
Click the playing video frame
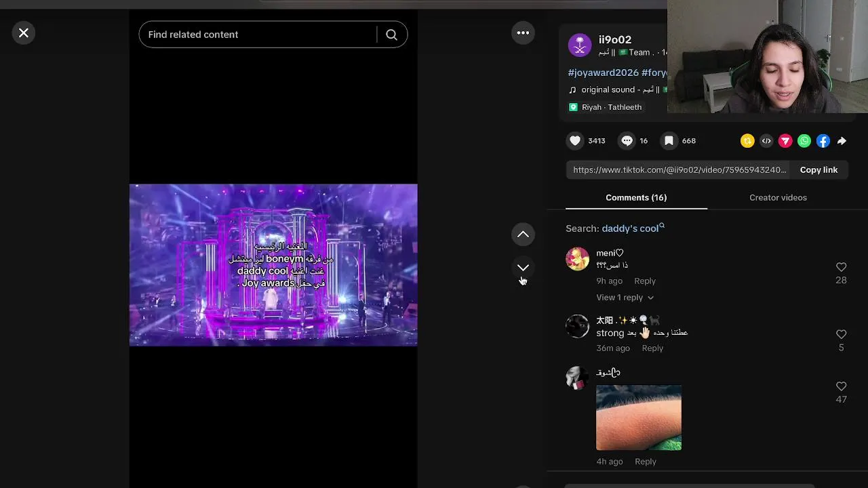point(273,265)
